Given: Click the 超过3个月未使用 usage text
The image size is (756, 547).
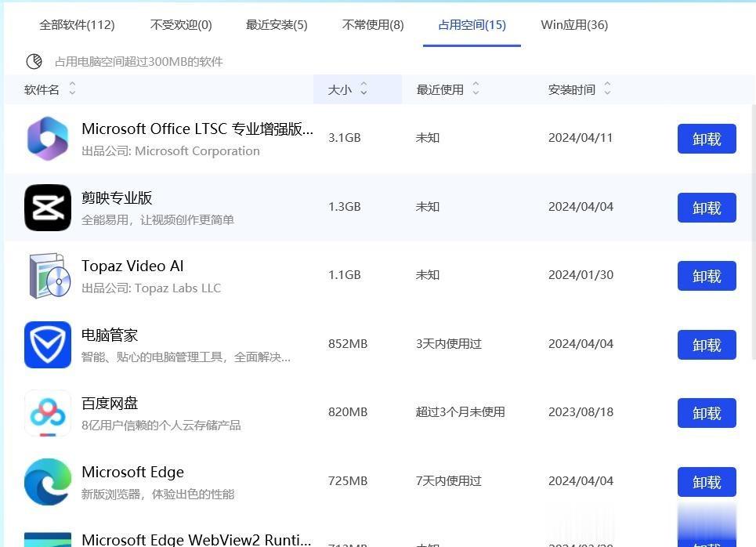Looking at the screenshot, I should pyautogui.click(x=461, y=411).
